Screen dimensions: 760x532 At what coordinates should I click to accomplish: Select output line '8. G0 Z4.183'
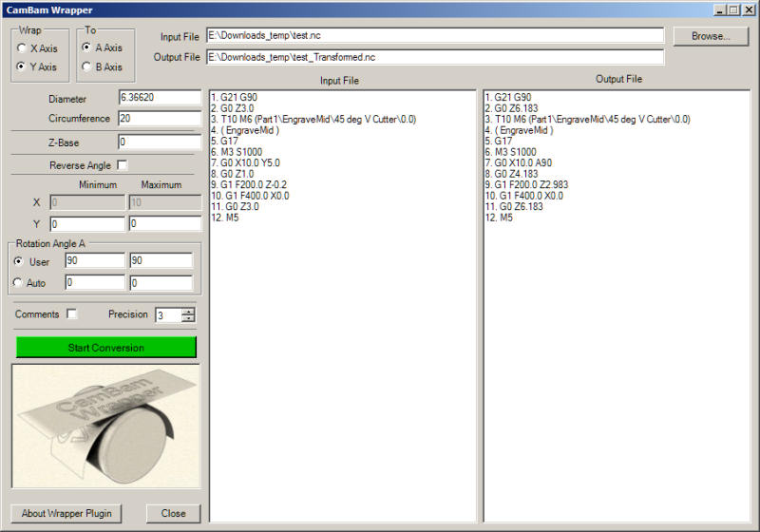[x=512, y=174]
